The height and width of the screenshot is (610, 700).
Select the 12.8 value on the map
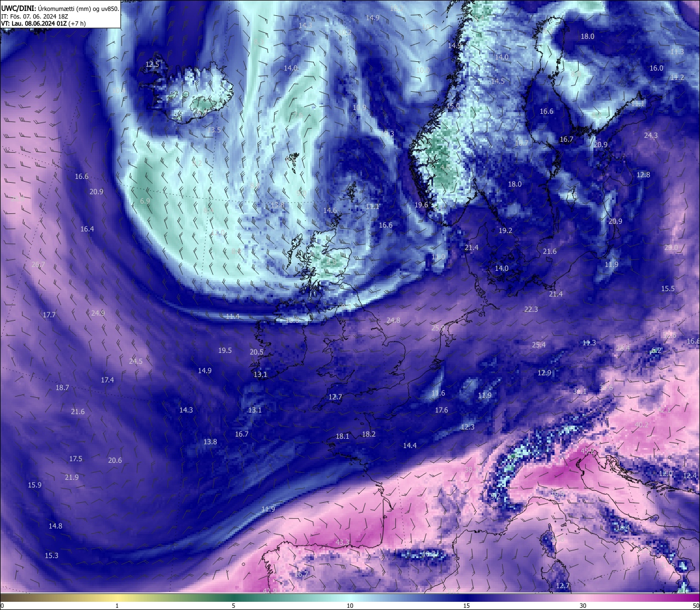[643, 175]
